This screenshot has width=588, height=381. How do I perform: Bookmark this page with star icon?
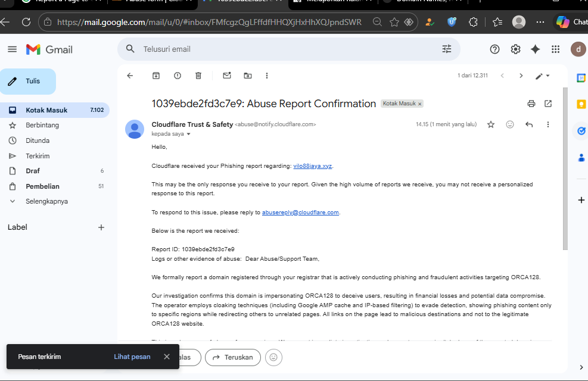pyautogui.click(x=394, y=22)
